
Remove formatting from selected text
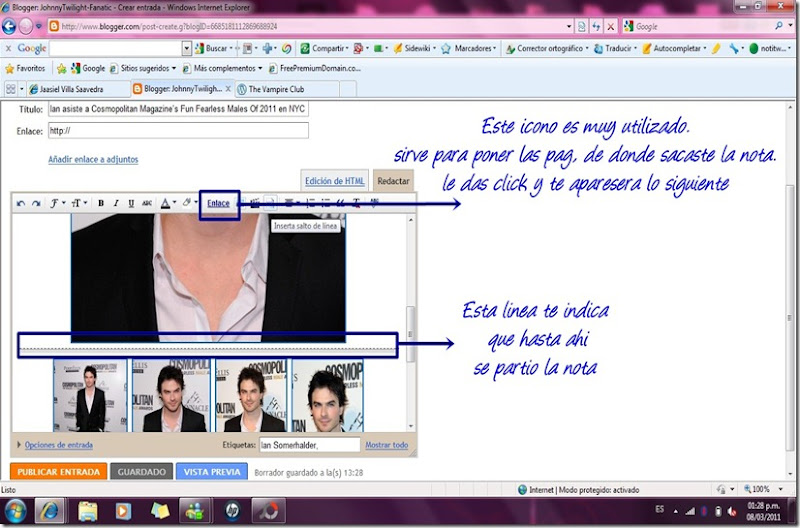[356, 203]
